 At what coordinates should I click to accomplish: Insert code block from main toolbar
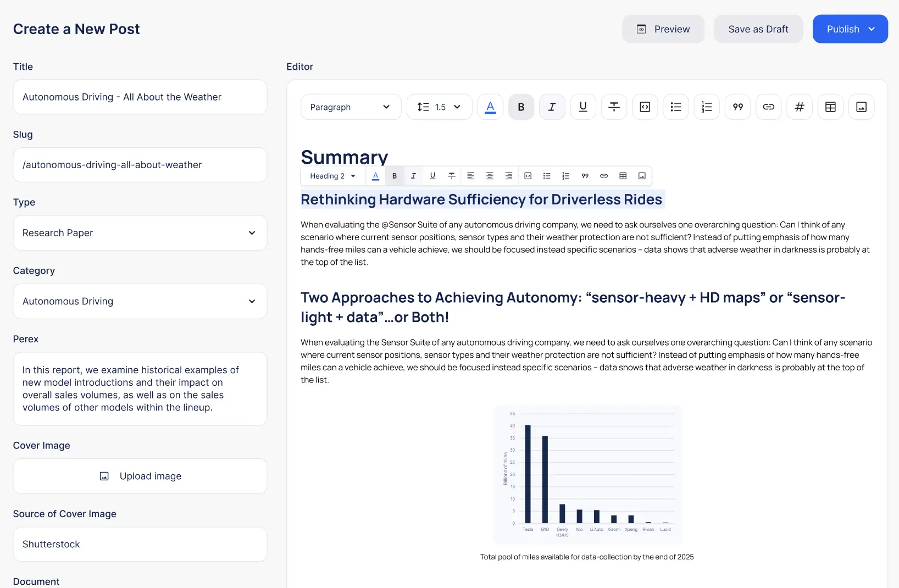click(x=645, y=107)
